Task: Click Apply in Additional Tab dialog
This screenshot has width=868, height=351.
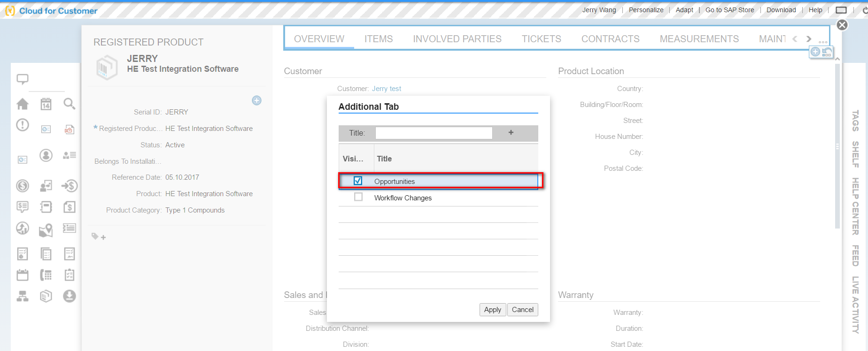Action: tap(493, 310)
